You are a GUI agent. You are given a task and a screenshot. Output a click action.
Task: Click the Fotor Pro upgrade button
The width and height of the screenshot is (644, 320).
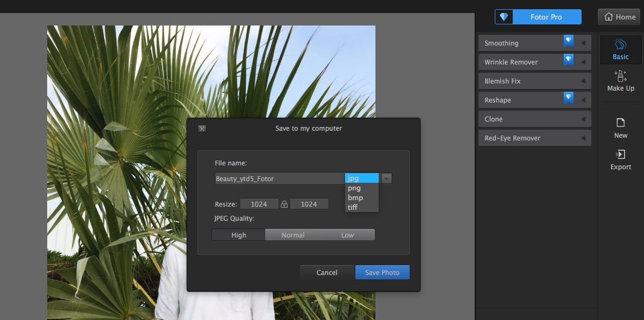pos(538,17)
